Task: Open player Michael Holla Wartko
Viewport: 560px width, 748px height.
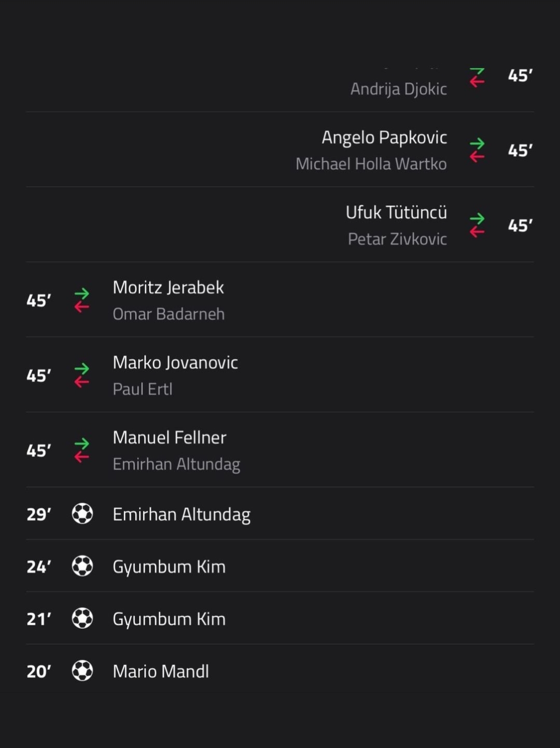Action: pyautogui.click(x=371, y=164)
